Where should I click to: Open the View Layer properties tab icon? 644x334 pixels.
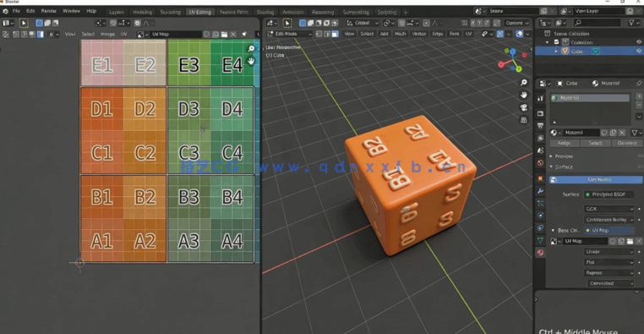[541, 138]
